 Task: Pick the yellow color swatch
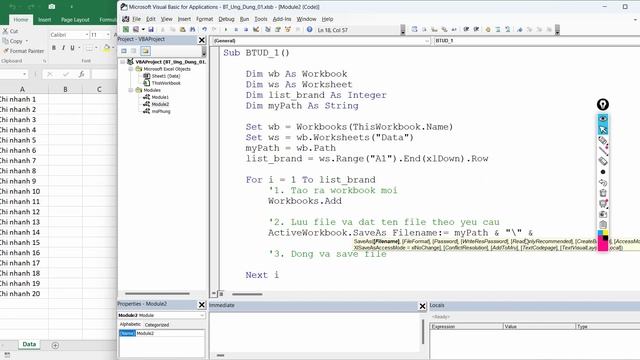click(605, 233)
